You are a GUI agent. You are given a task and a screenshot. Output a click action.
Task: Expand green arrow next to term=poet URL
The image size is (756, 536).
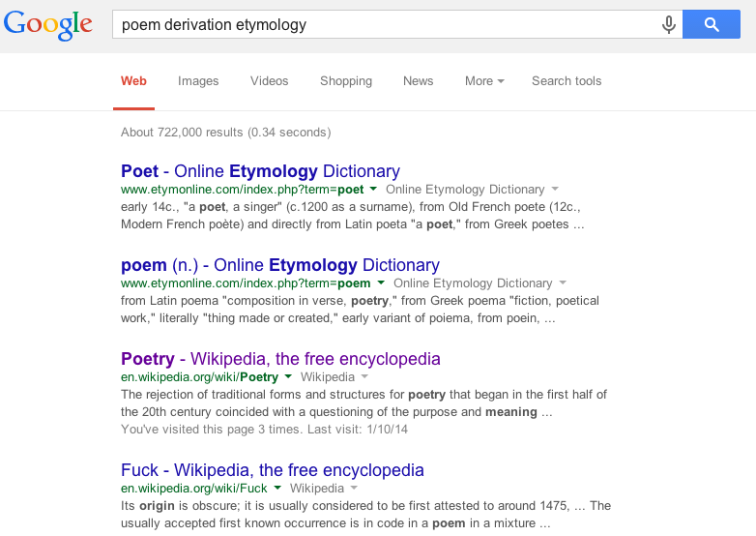[373, 190]
